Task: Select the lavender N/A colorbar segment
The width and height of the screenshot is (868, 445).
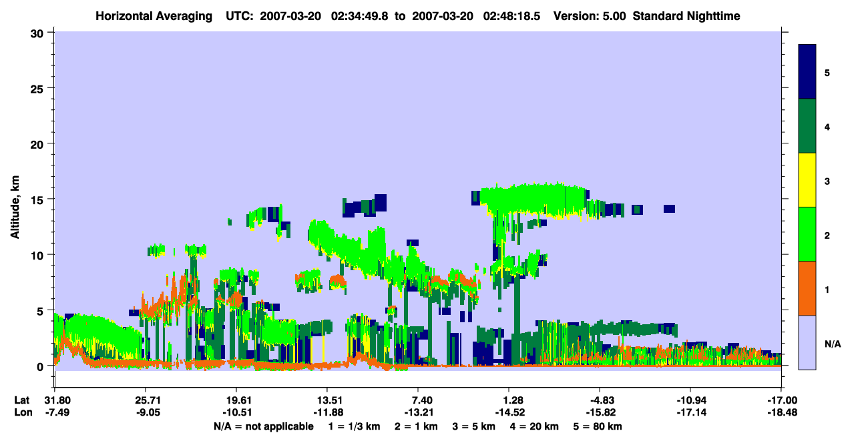Action: click(807, 342)
